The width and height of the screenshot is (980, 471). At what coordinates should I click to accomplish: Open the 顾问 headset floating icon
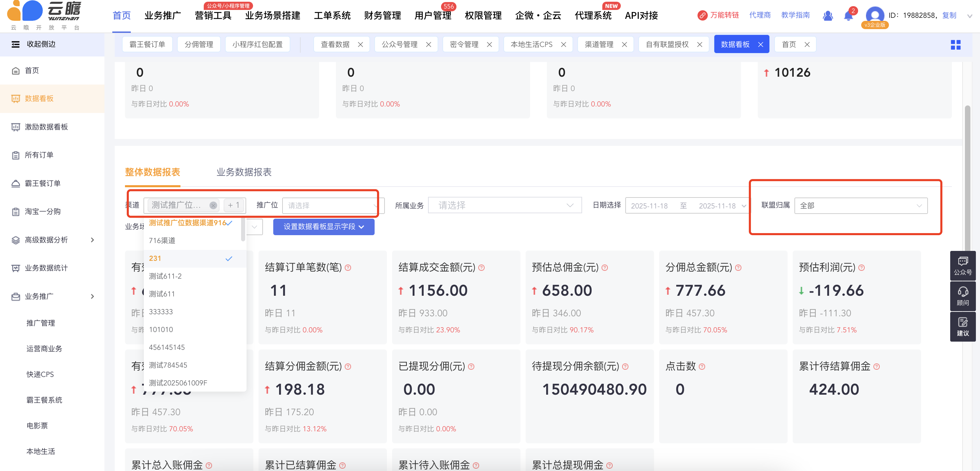pyautogui.click(x=963, y=296)
